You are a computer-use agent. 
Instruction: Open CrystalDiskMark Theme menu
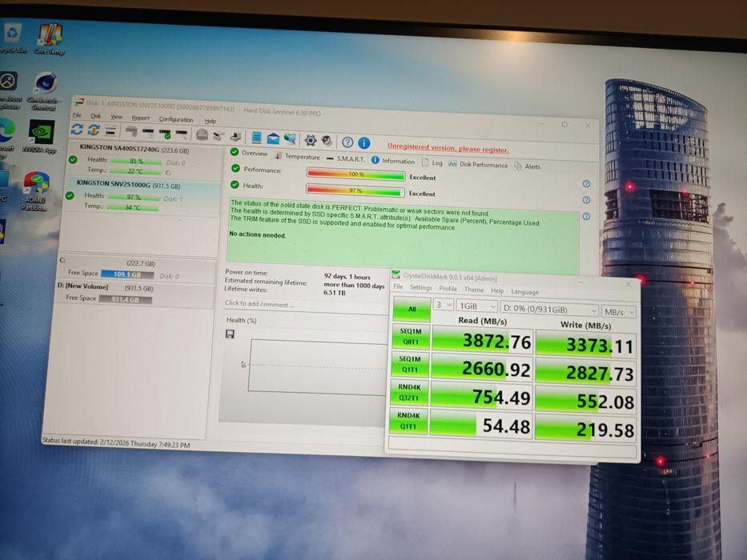point(473,290)
